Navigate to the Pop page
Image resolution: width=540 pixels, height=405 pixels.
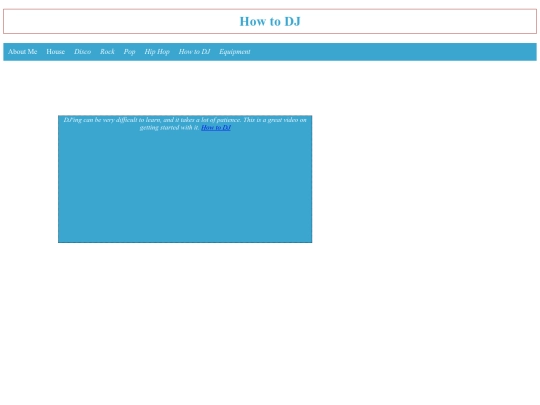coord(129,52)
